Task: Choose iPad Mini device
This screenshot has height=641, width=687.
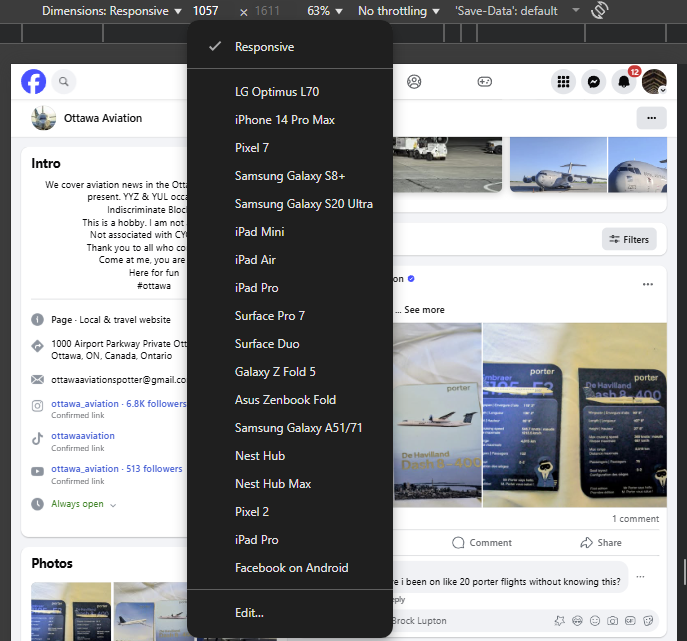Action: (290, 232)
